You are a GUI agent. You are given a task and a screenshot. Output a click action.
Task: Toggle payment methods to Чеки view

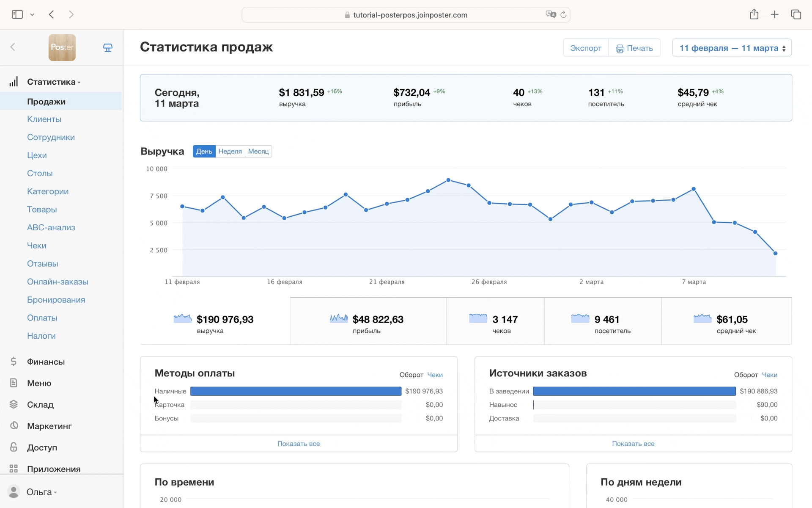[435, 375]
